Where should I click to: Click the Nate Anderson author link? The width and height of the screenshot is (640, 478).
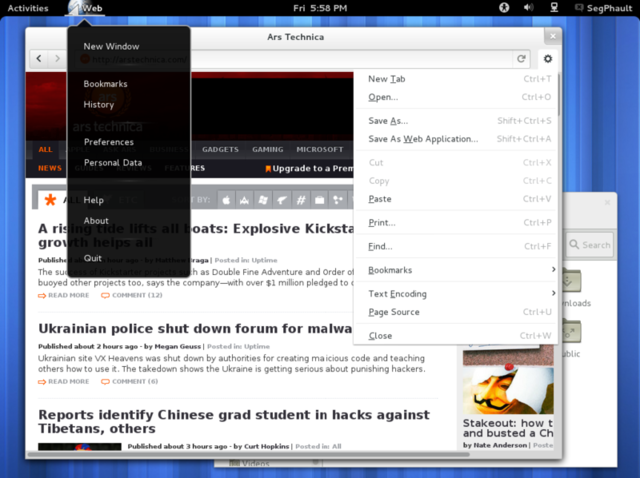click(500, 445)
